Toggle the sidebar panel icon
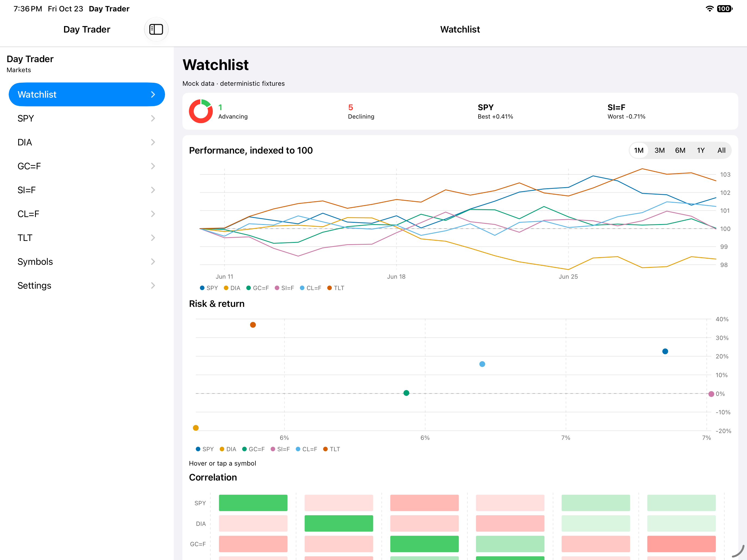747x560 pixels. [x=156, y=29]
